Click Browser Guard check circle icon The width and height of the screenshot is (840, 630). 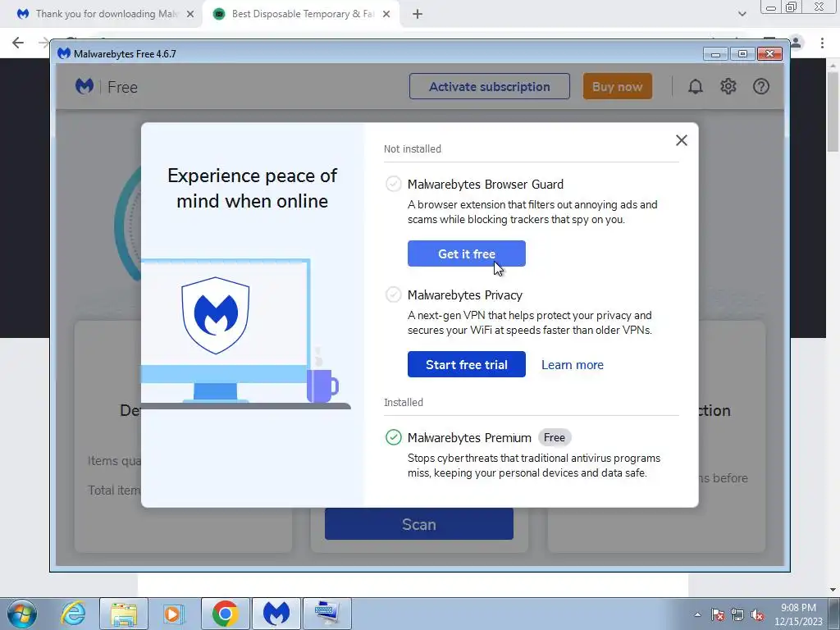[393, 184]
